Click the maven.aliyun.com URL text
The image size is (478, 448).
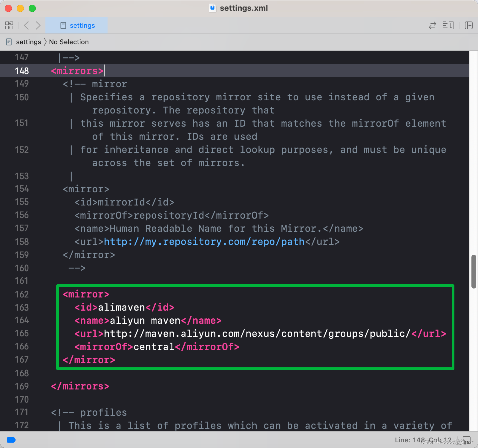coord(257,334)
